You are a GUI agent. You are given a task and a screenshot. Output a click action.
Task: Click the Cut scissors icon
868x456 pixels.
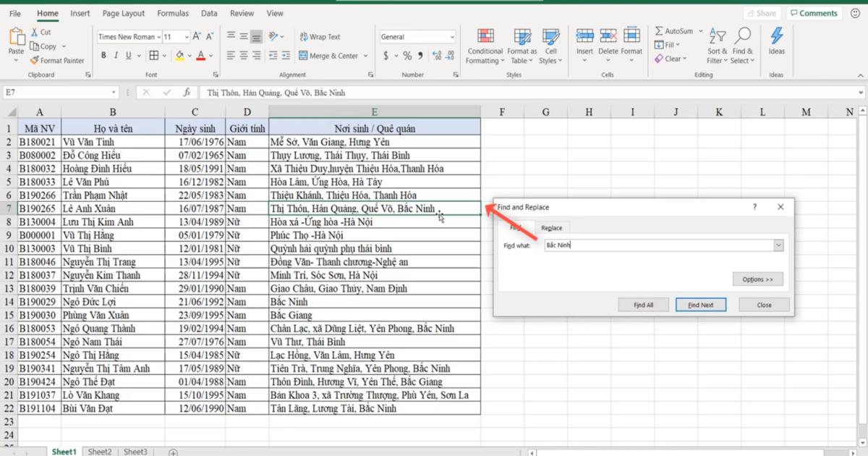35,33
